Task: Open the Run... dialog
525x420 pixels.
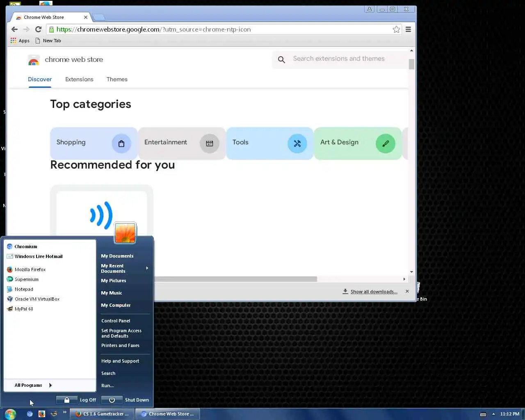Action: coord(107,386)
